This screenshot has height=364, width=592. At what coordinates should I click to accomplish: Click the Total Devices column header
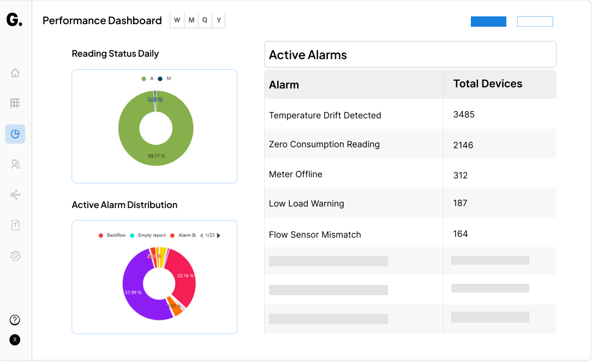[488, 84]
